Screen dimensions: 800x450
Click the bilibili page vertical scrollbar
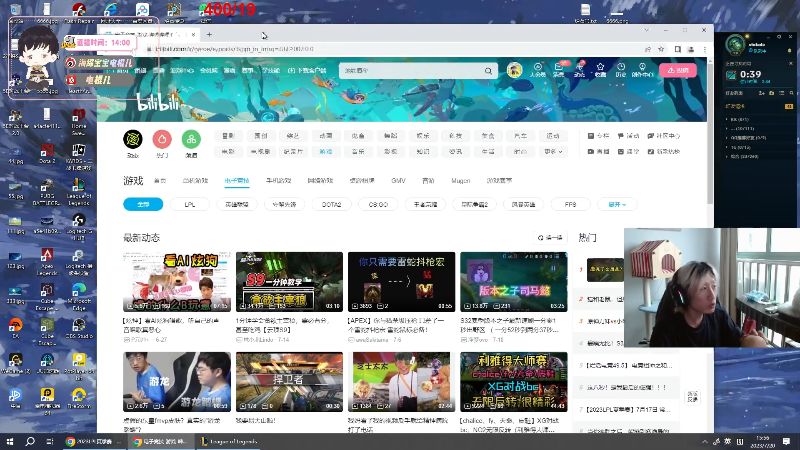click(x=710, y=133)
